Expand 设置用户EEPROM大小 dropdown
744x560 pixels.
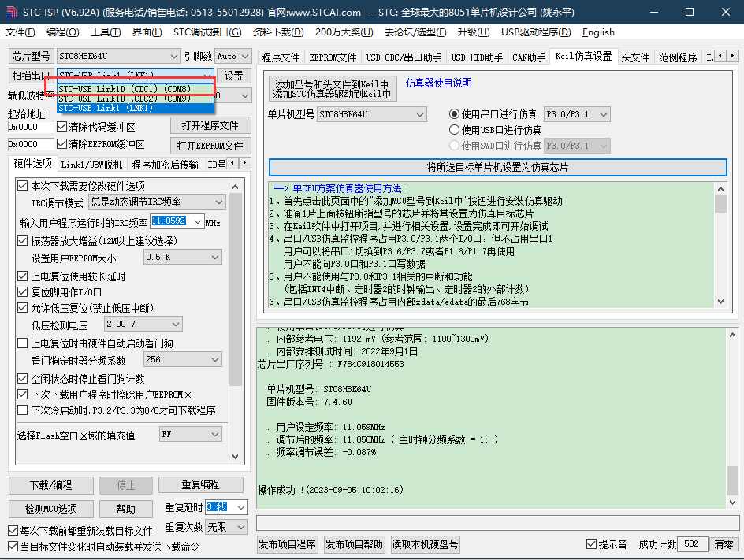[215, 257]
